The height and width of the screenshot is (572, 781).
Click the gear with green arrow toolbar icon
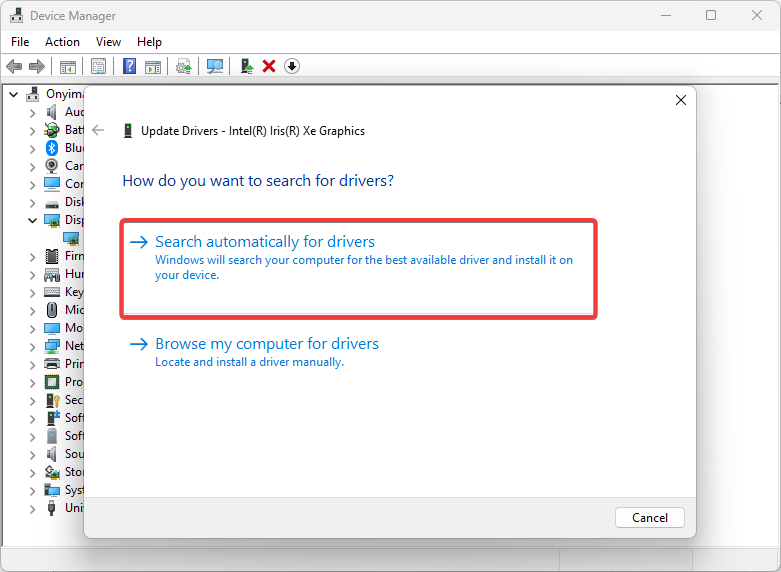(x=184, y=66)
